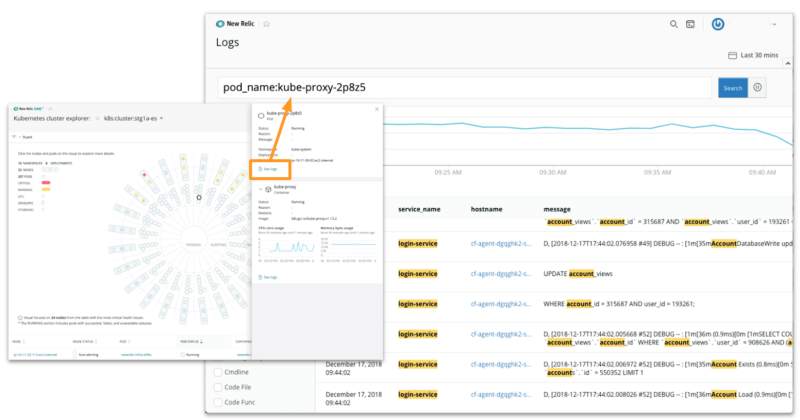Click the WHERE account_id = 315687 message
800x420 pixels.
click(618, 304)
